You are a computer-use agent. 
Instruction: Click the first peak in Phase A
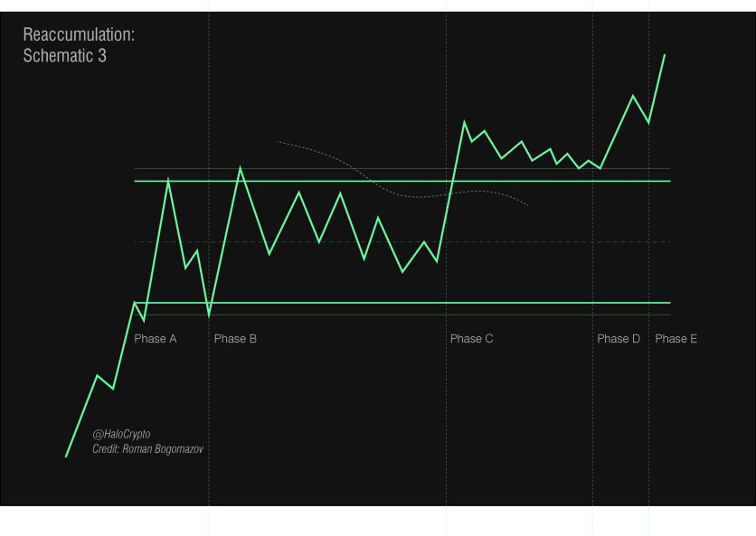click(x=168, y=179)
